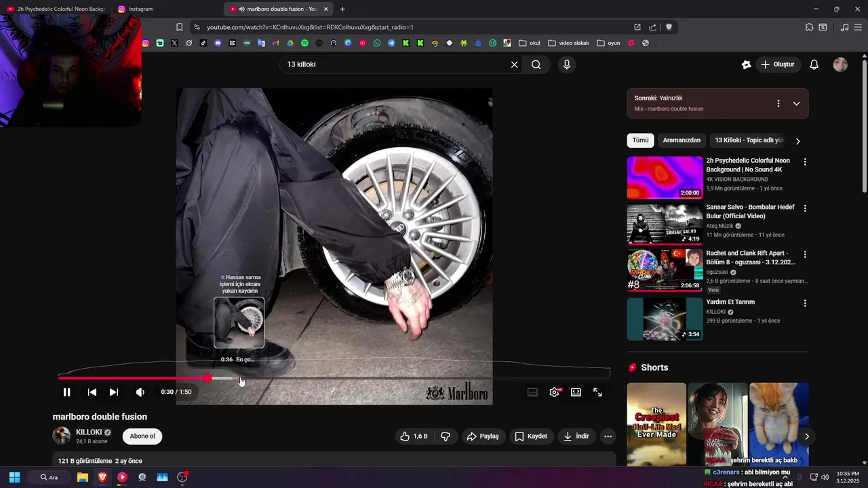Select the 13 Killoki - Topic chip
Image resolution: width=868 pixels, height=488 pixels.
coord(749,140)
